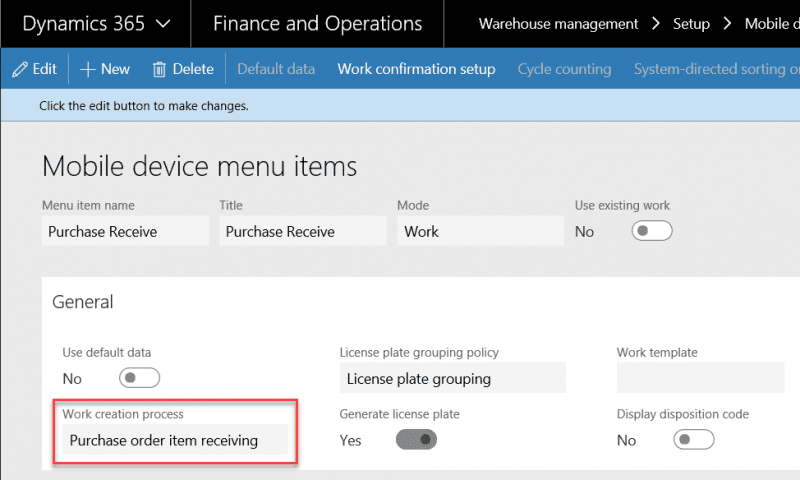Toggle Generate license plate switch
Screen dimensions: 800x480
coord(416,439)
